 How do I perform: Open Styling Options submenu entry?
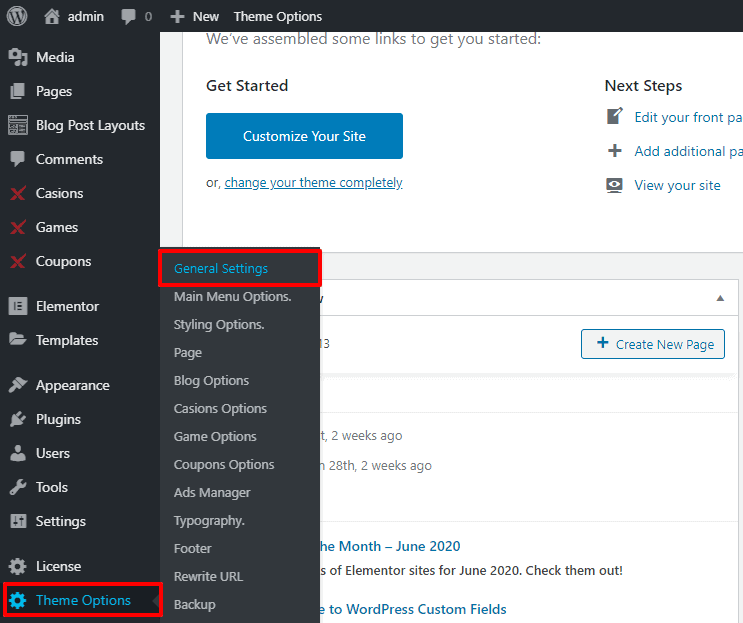pyautogui.click(x=219, y=325)
